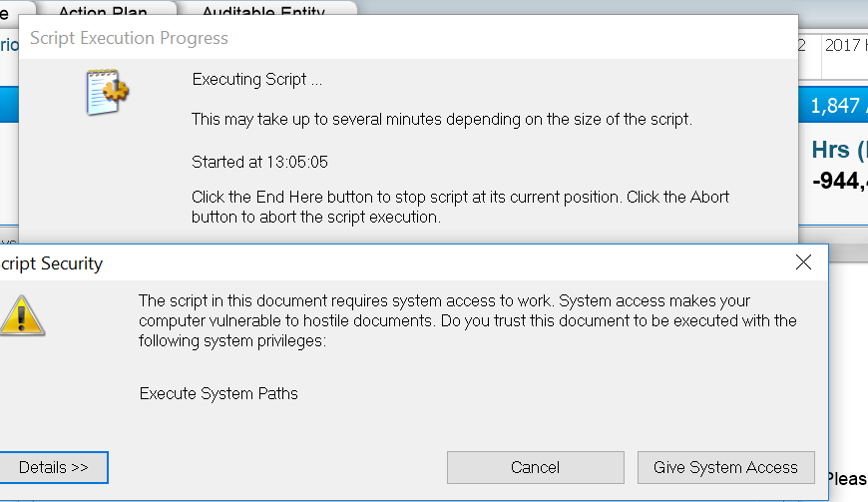
Task: Click the Hrs heading on the right
Action: pyautogui.click(x=838, y=150)
